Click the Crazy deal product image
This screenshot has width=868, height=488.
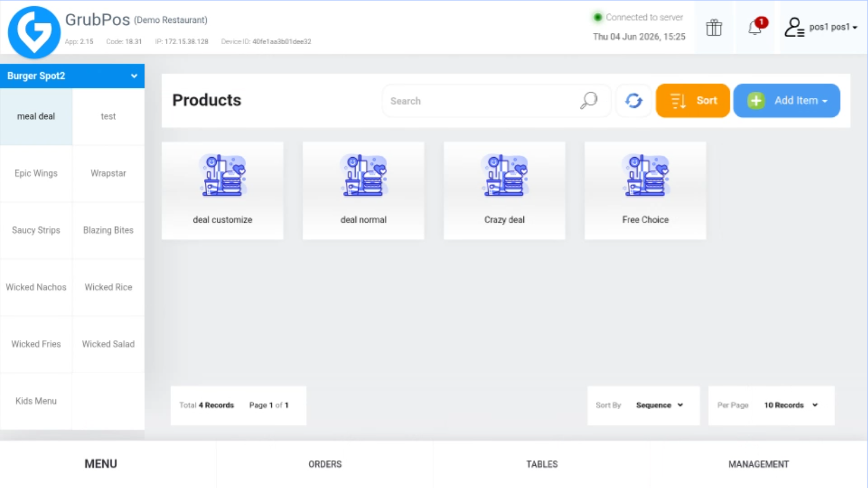tap(504, 176)
